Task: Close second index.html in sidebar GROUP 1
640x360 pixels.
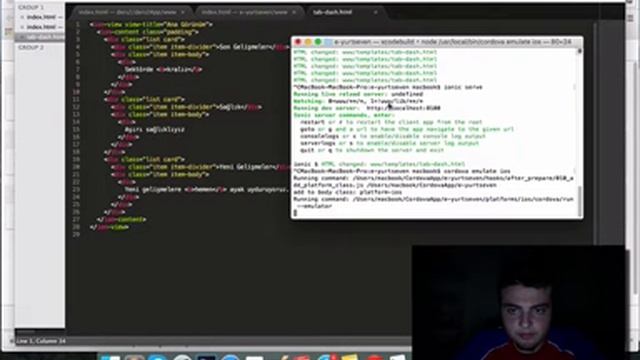Action: (22, 27)
